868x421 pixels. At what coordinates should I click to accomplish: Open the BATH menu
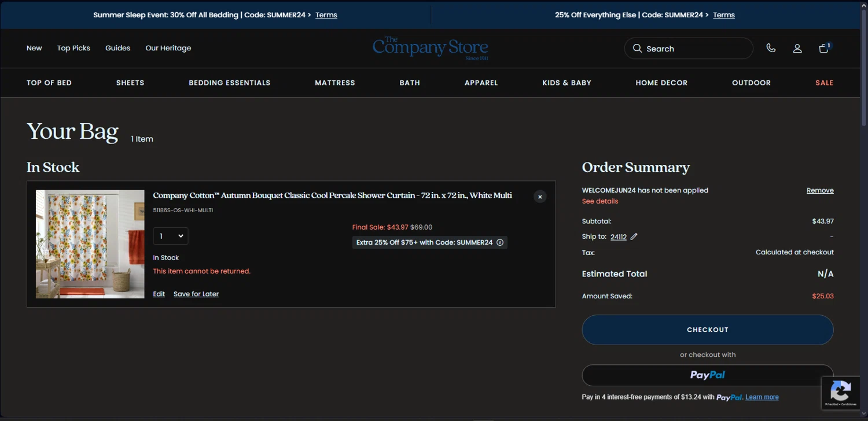coord(410,83)
